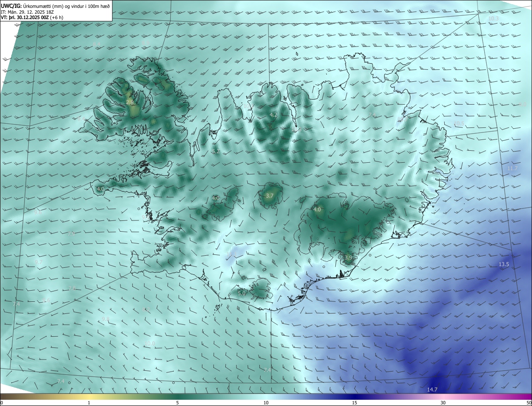Click the 0 tick on the colour scale
Screen dimensions: 532x406
coord(1,403)
